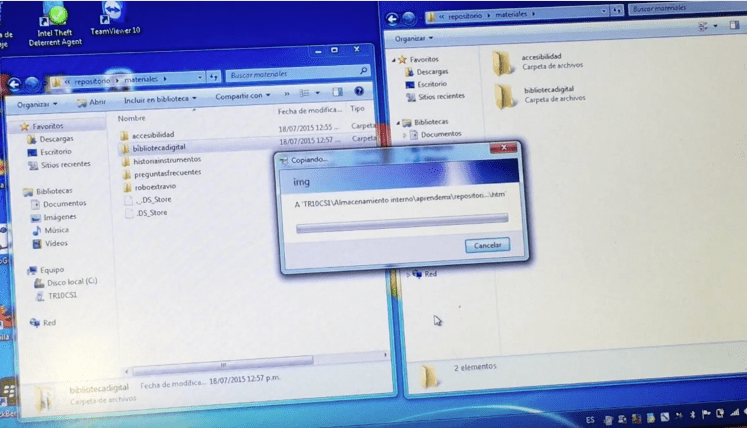This screenshot has width=747, height=428.
Task: Open Vídeos library in left pane
Action: [50, 244]
